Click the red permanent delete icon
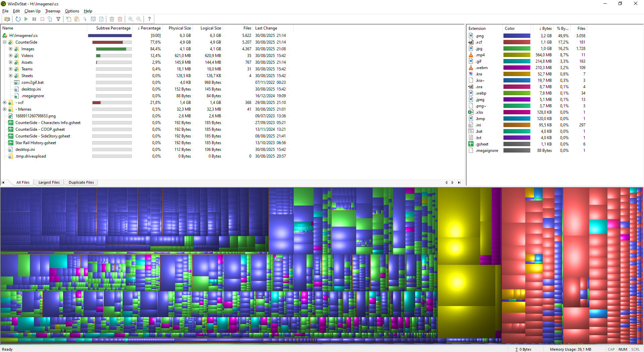Screen dimensions: 644x352 pyautogui.click(x=120, y=19)
